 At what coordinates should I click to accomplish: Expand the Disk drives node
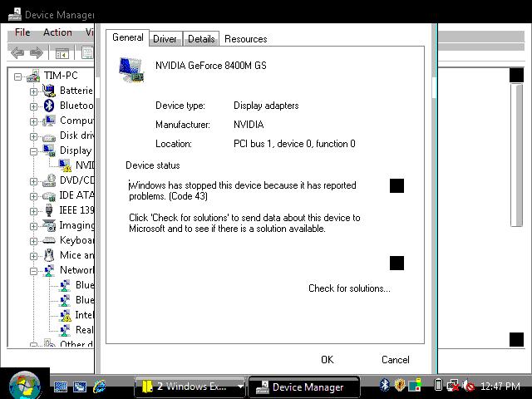(33, 136)
